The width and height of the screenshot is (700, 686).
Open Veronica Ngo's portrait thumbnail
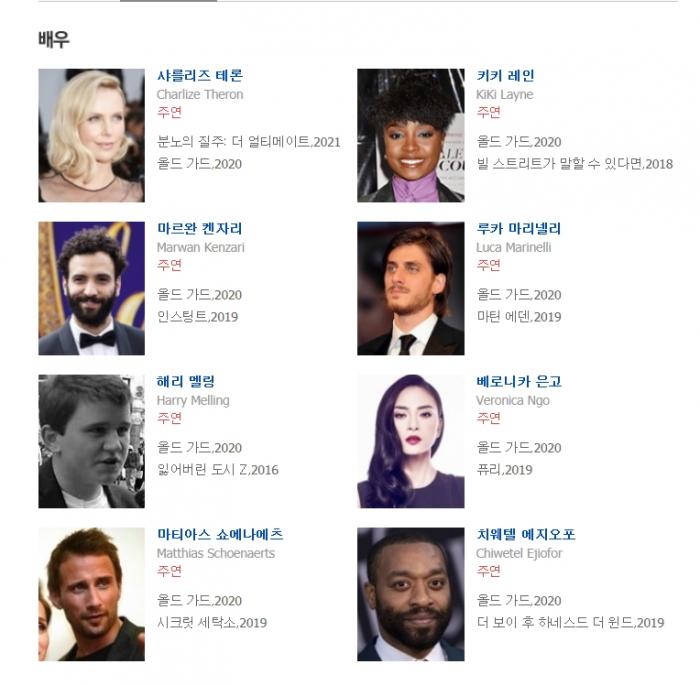coord(411,441)
